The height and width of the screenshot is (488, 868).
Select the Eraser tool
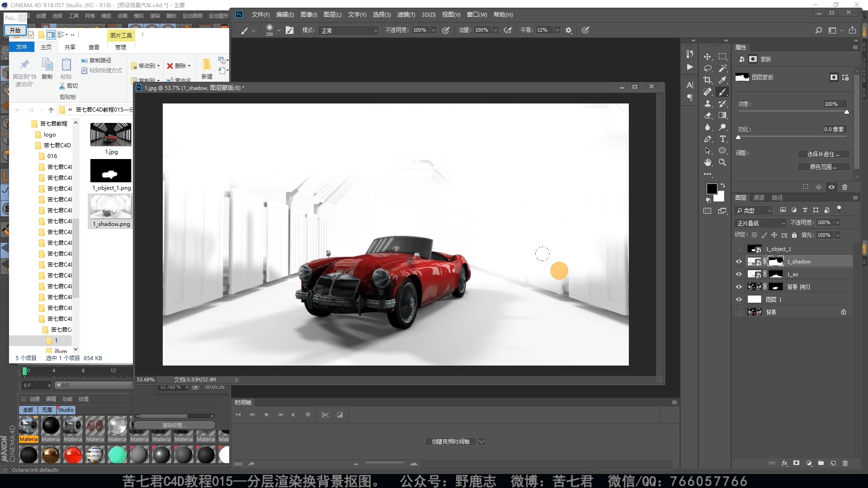708,116
